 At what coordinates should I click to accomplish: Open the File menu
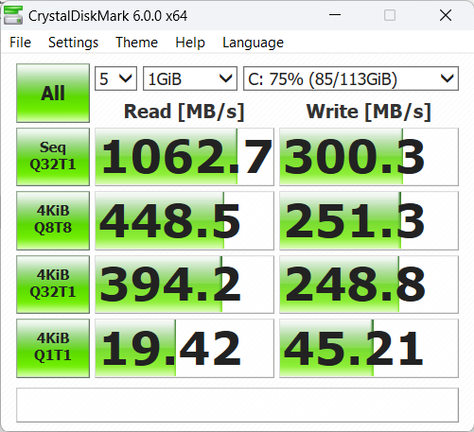coord(20,42)
